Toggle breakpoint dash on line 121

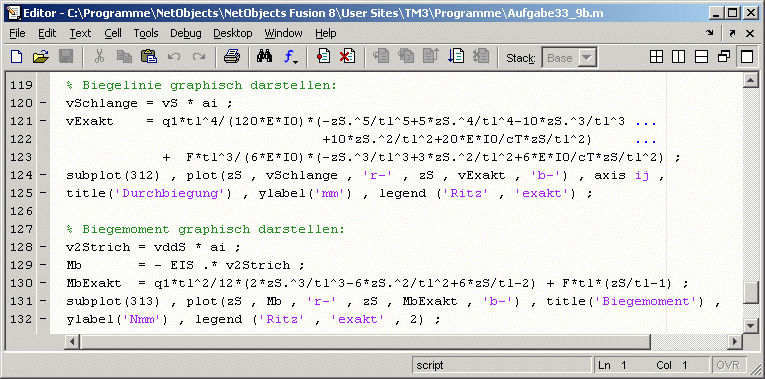click(43, 121)
